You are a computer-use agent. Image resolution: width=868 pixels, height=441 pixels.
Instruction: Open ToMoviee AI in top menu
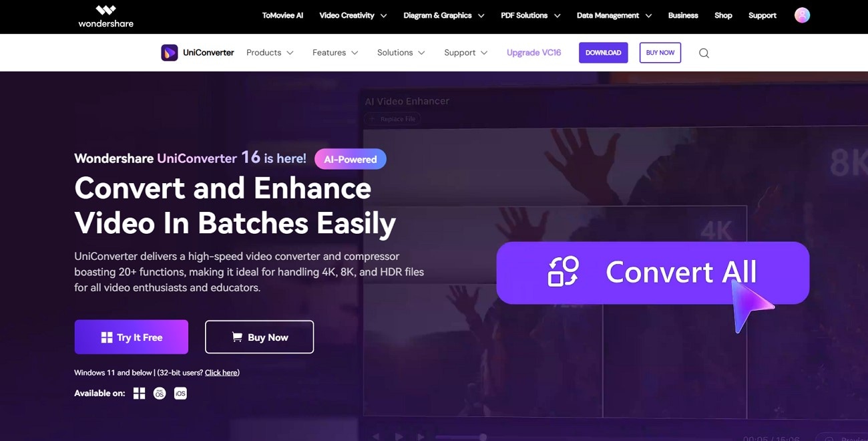(282, 15)
